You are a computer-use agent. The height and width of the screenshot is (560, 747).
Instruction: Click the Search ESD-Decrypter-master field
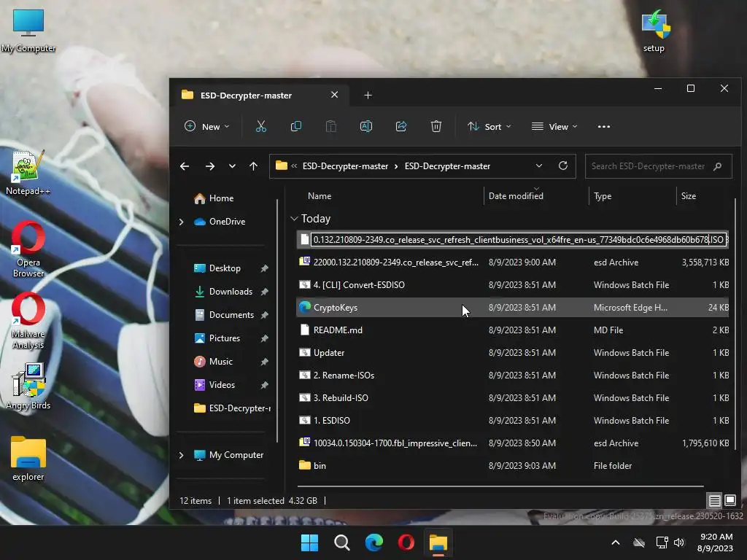tap(659, 166)
